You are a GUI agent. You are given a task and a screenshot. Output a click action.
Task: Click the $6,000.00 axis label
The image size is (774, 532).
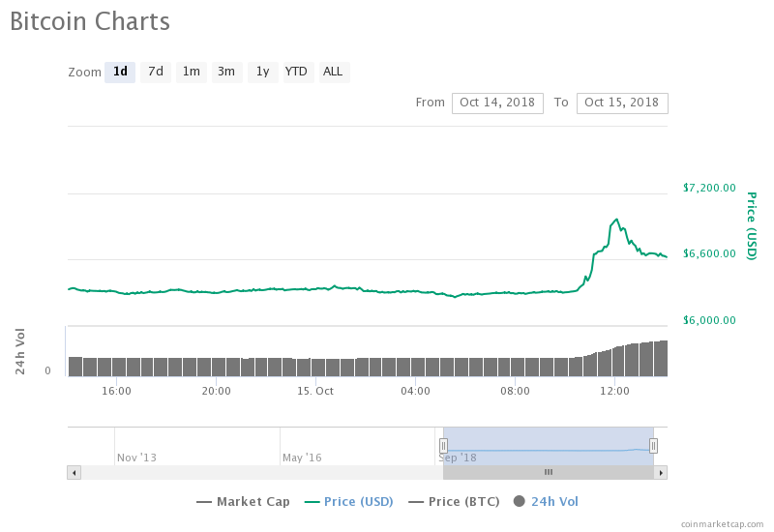click(709, 320)
